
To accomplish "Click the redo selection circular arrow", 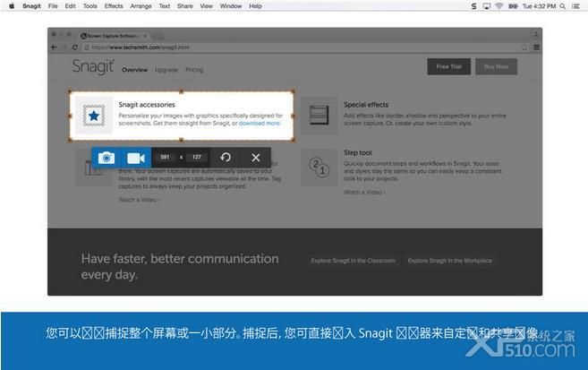I will click(x=226, y=158).
